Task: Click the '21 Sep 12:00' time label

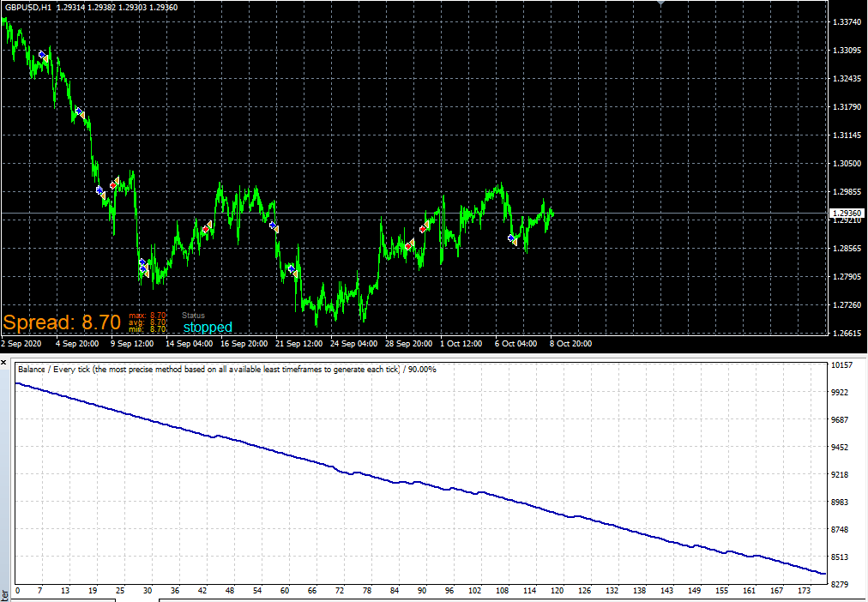Action: click(x=299, y=344)
